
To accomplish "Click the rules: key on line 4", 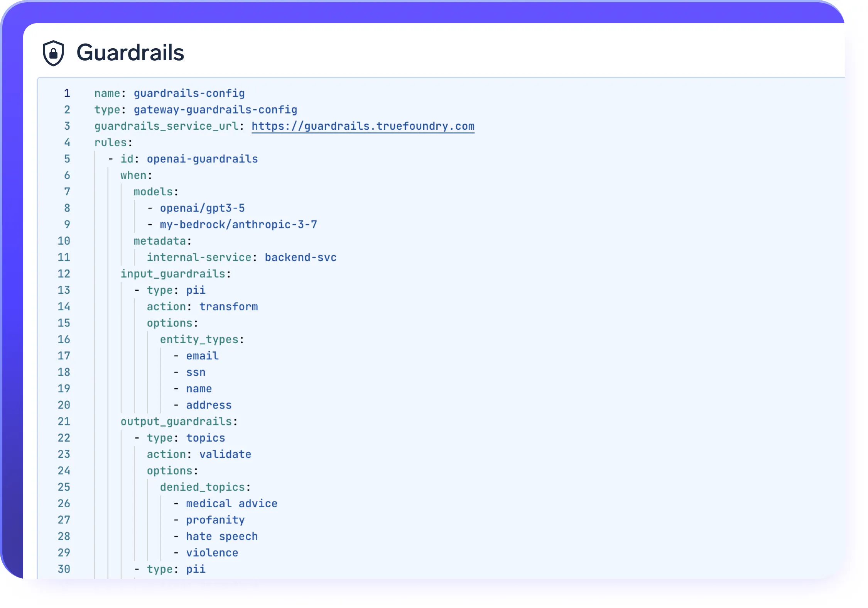I will (x=113, y=142).
